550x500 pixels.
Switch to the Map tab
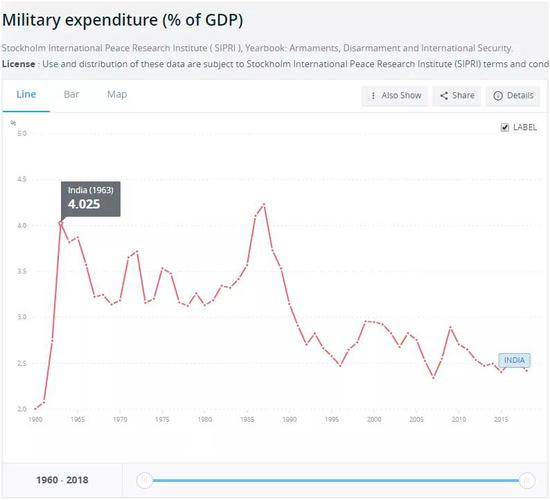pos(117,94)
